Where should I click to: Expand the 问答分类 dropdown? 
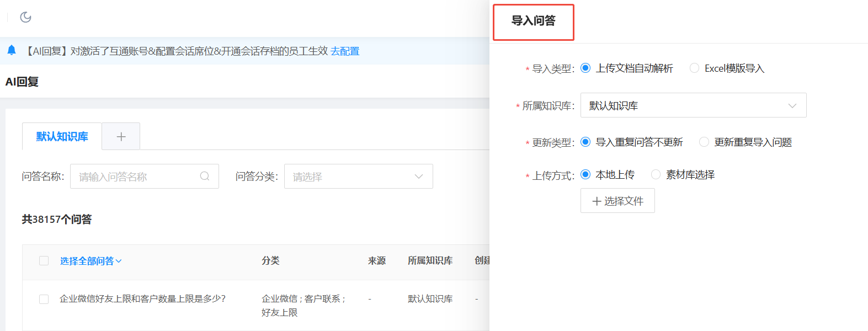pos(358,177)
